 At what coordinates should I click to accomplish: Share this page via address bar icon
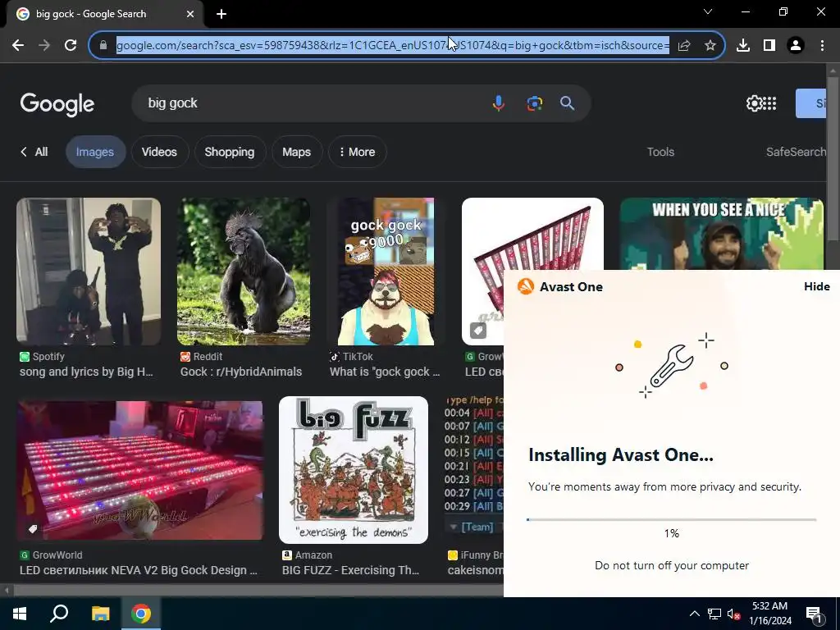click(683, 46)
